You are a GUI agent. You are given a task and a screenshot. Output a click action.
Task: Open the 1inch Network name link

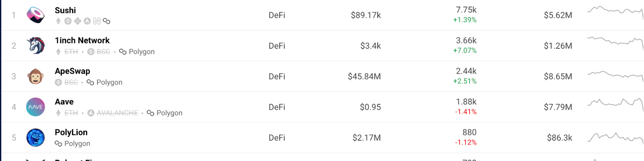click(82, 41)
